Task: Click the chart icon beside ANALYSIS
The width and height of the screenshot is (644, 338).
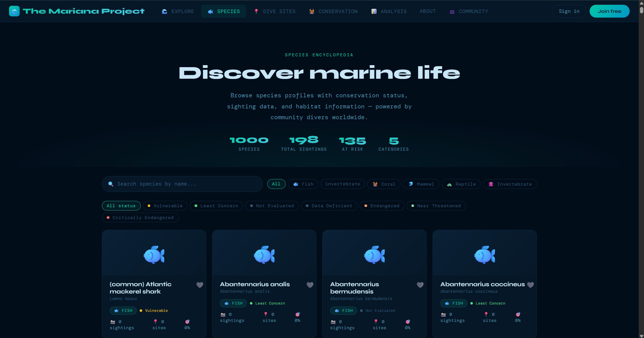Action: click(x=374, y=11)
